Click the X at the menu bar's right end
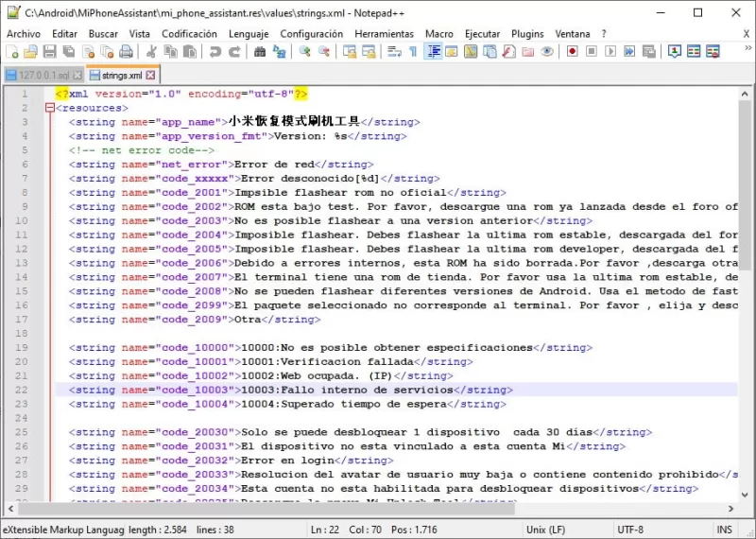The image size is (756, 539). tap(747, 34)
